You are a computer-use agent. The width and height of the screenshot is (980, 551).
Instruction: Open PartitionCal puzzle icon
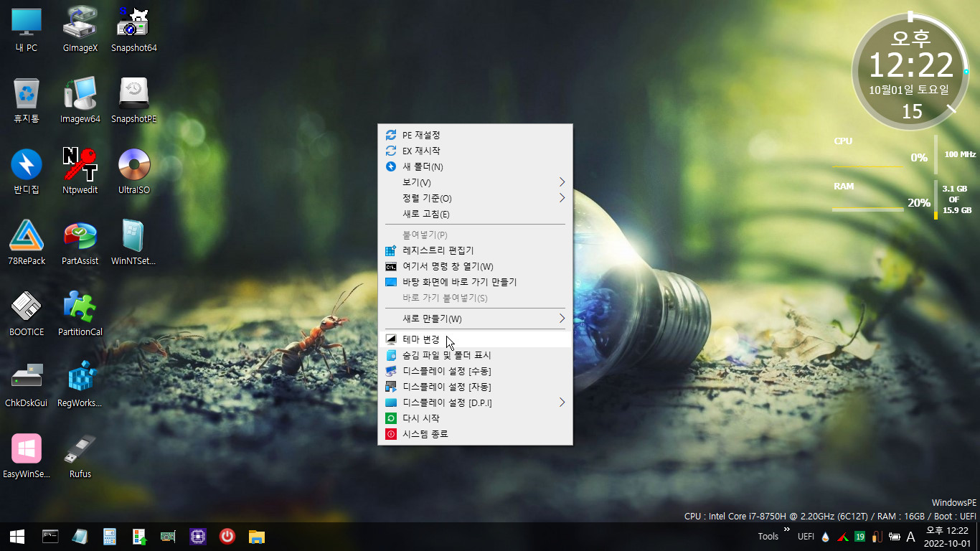(80, 314)
